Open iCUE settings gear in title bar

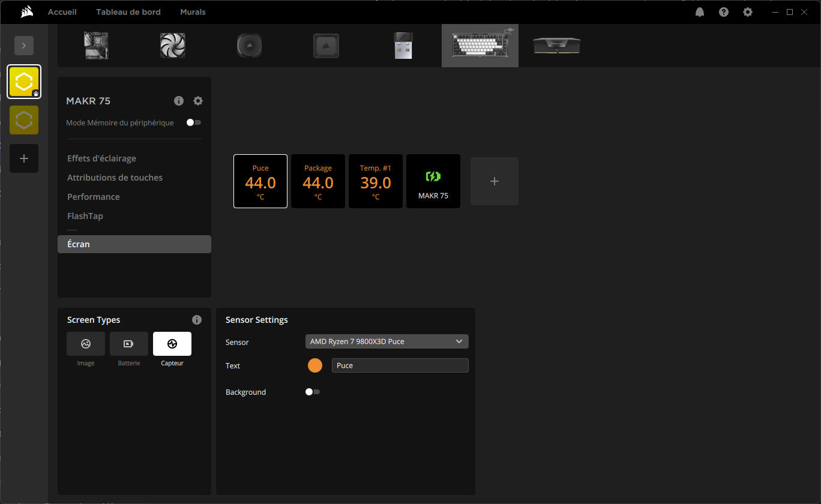[747, 12]
